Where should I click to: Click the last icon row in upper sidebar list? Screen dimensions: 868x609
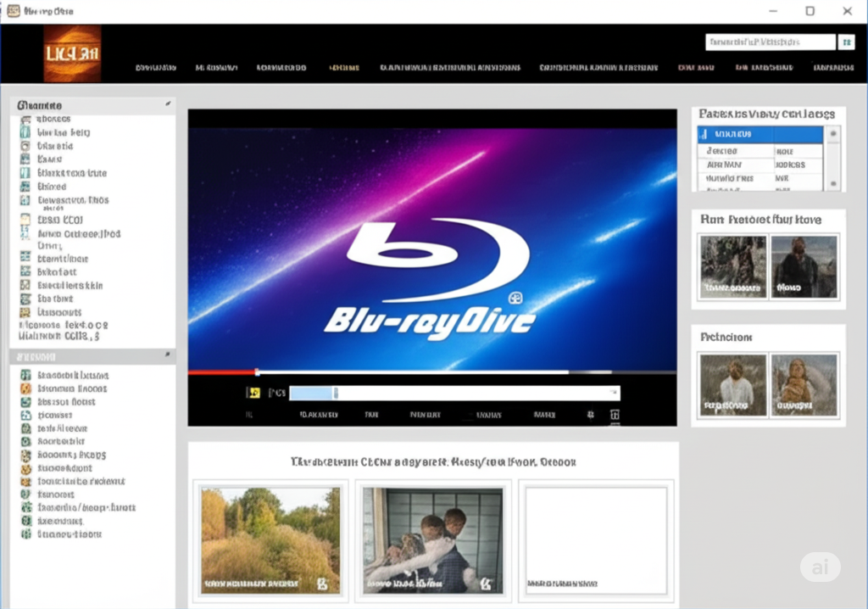click(25, 312)
